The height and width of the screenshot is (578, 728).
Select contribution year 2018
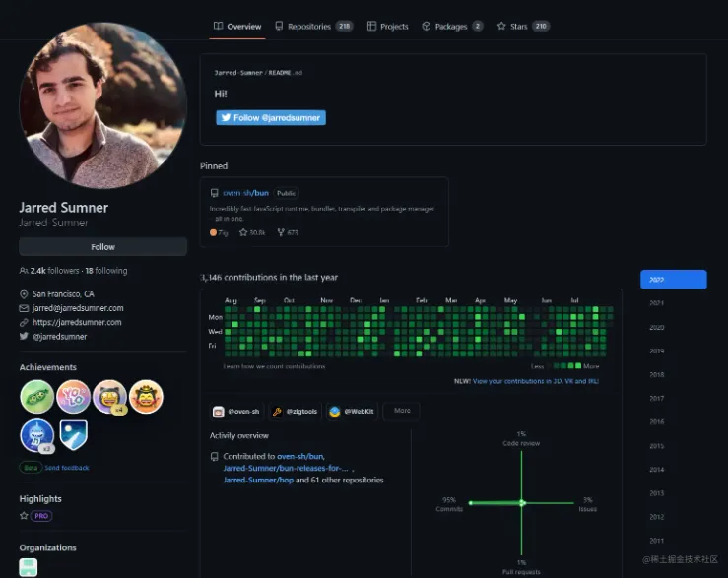[x=656, y=374]
